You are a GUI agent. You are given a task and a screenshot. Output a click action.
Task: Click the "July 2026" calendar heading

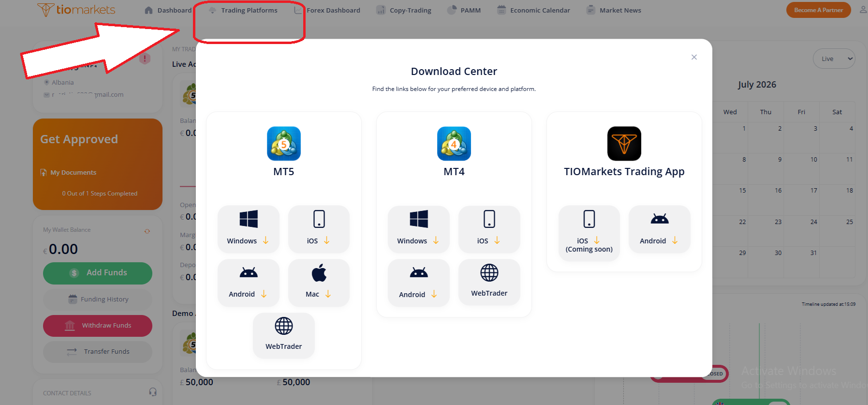(757, 85)
